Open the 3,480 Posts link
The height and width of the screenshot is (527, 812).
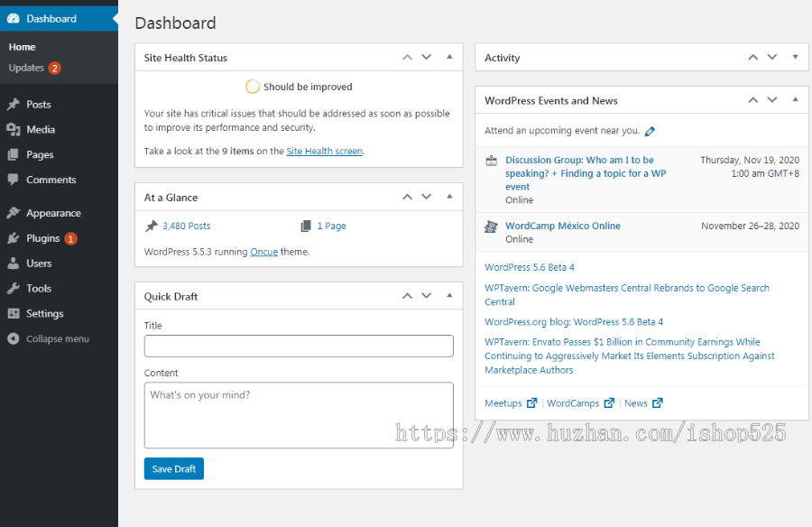click(x=187, y=226)
